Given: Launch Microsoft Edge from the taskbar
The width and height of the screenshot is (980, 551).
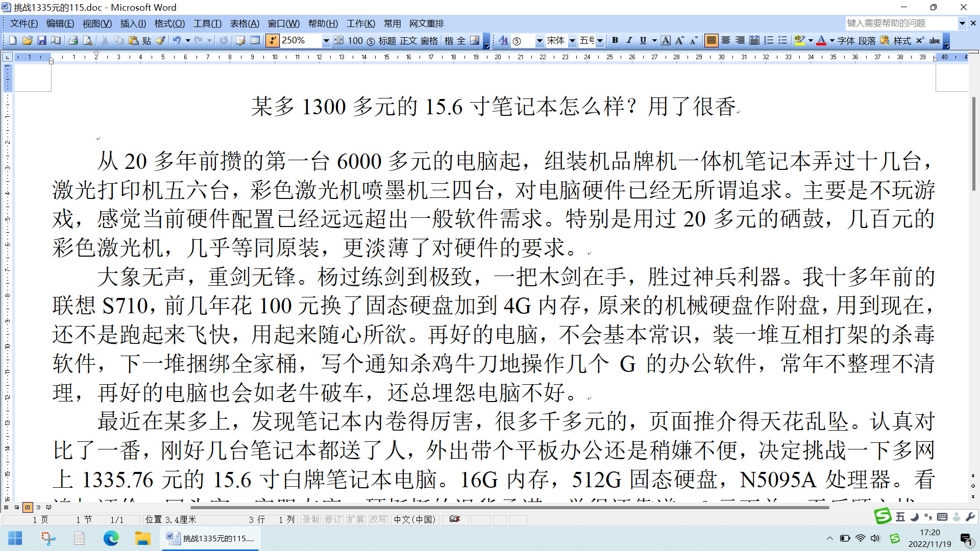Looking at the screenshot, I should (111, 538).
